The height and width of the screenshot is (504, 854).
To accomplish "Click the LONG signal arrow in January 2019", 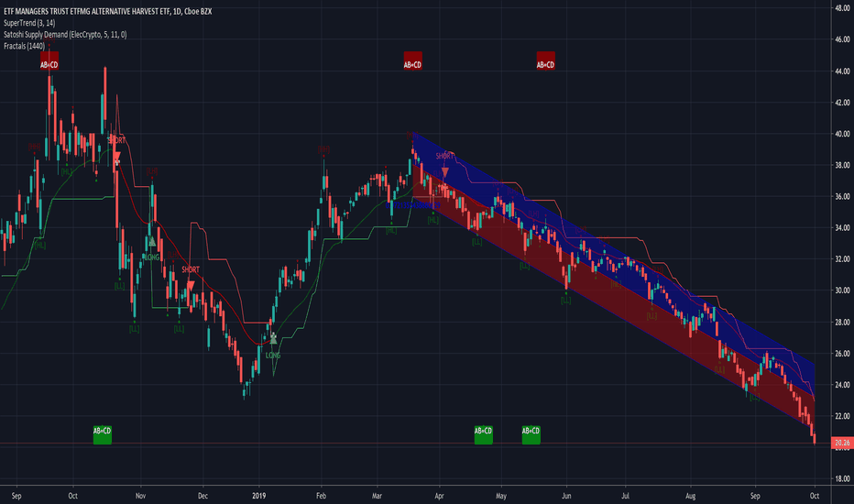I will 273,339.
